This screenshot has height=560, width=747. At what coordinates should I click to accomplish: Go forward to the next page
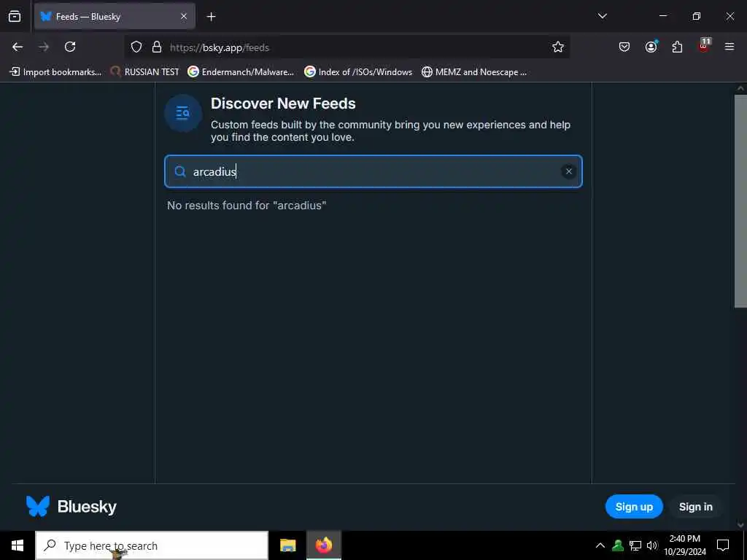point(44,47)
